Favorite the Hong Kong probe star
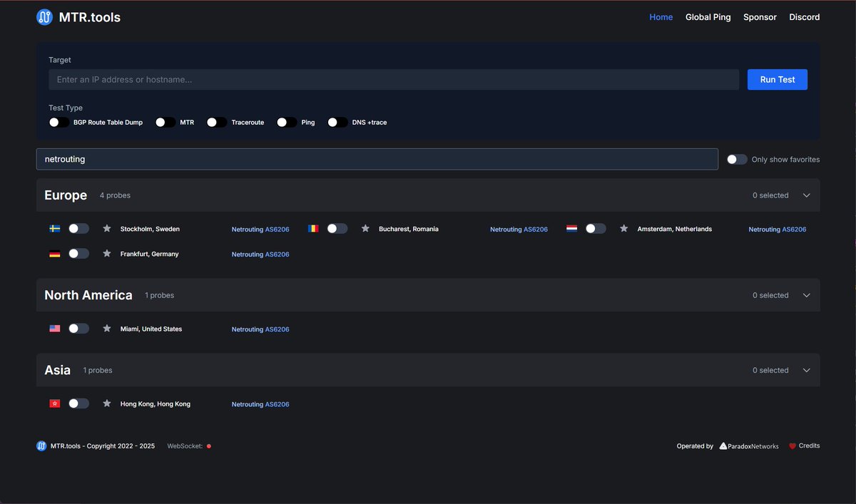The width and height of the screenshot is (856, 504). (107, 403)
